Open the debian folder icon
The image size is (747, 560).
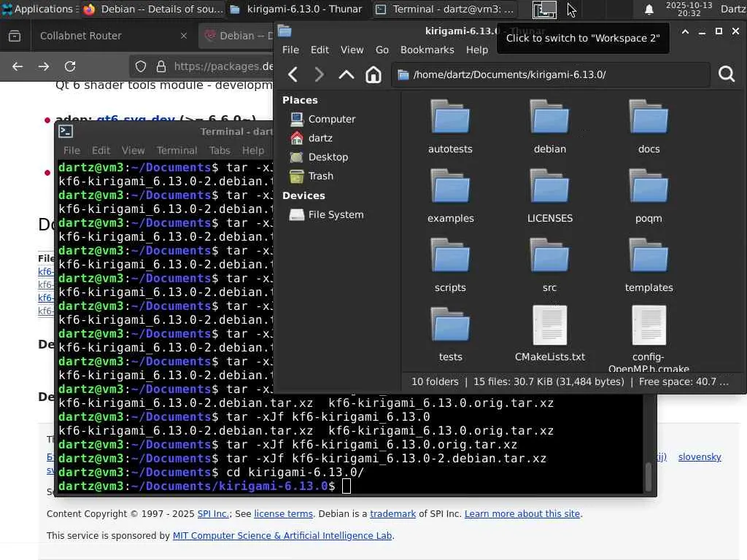pyautogui.click(x=549, y=126)
